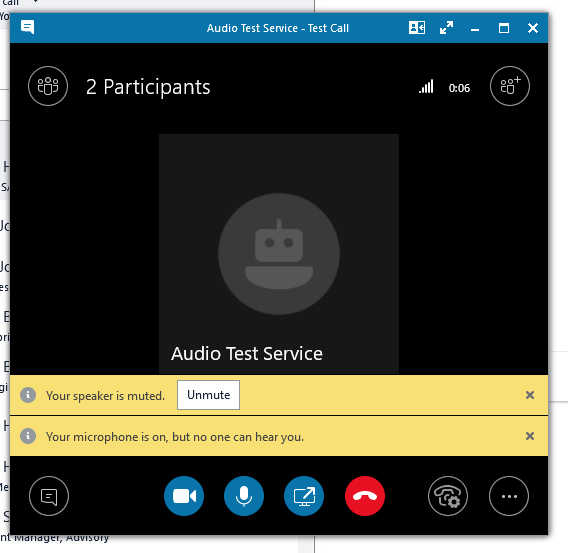The width and height of the screenshot is (568, 553).
Task: Click the speaker muted info icon
Action: coord(28,395)
